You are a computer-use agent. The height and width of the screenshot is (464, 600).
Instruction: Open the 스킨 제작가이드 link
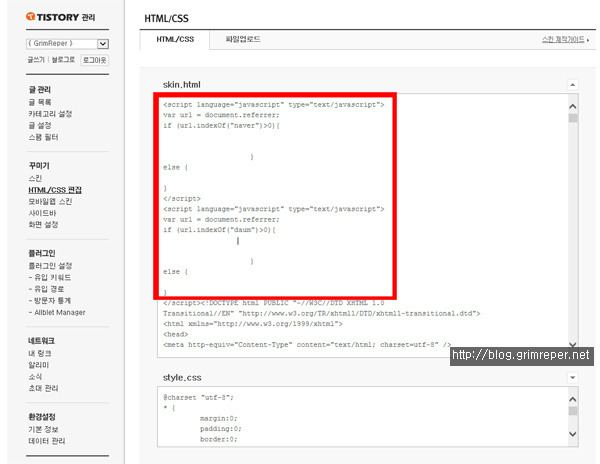click(x=565, y=39)
